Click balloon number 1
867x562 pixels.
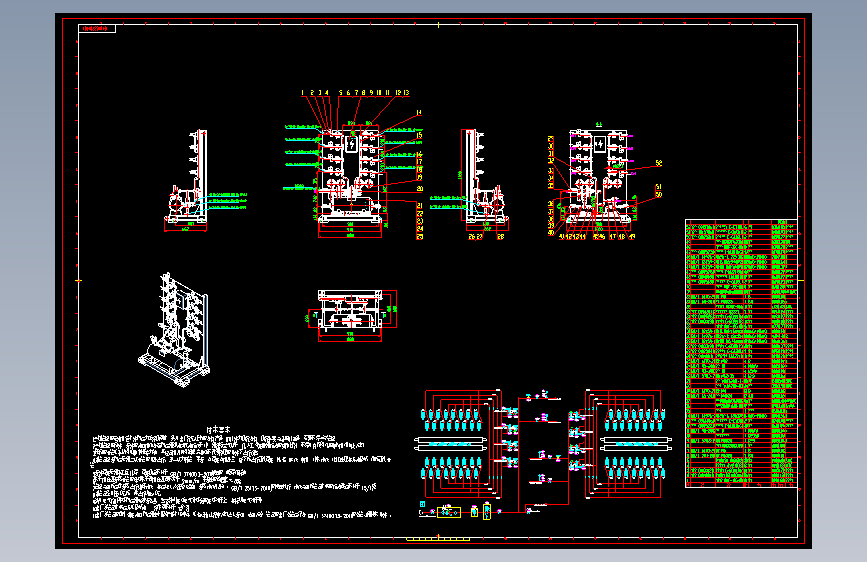point(302,93)
